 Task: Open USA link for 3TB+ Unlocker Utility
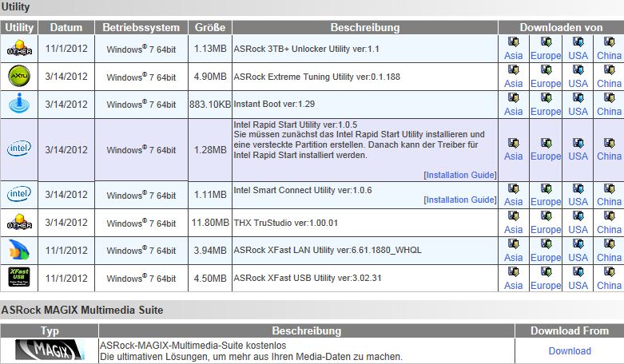pyautogui.click(x=578, y=56)
